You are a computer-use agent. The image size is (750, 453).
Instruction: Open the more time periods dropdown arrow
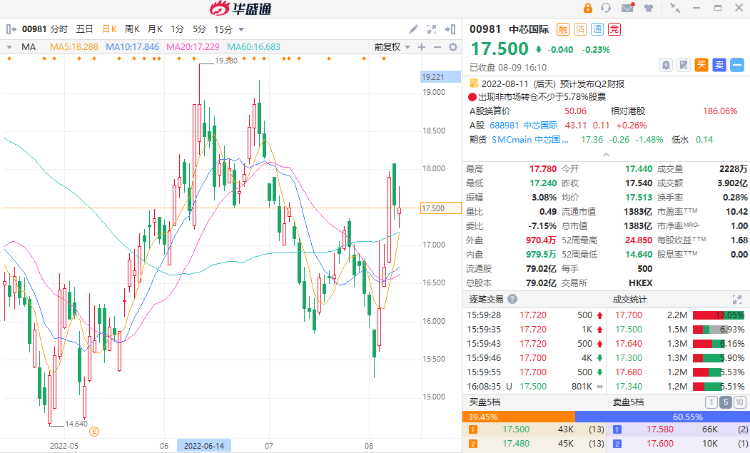click(x=241, y=30)
